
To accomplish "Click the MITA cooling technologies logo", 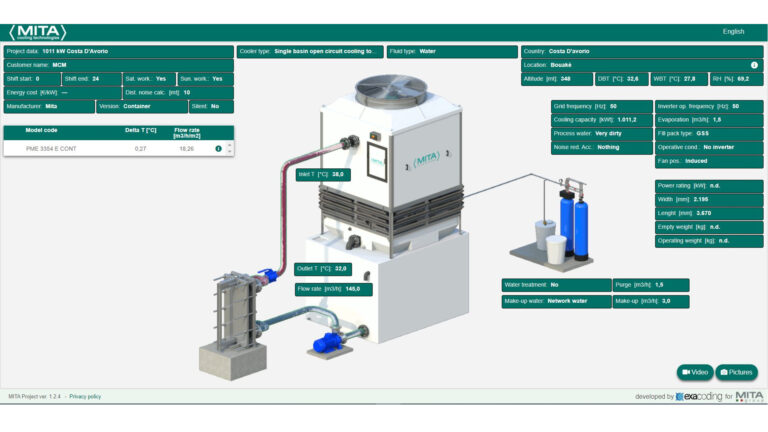I will pos(38,32).
